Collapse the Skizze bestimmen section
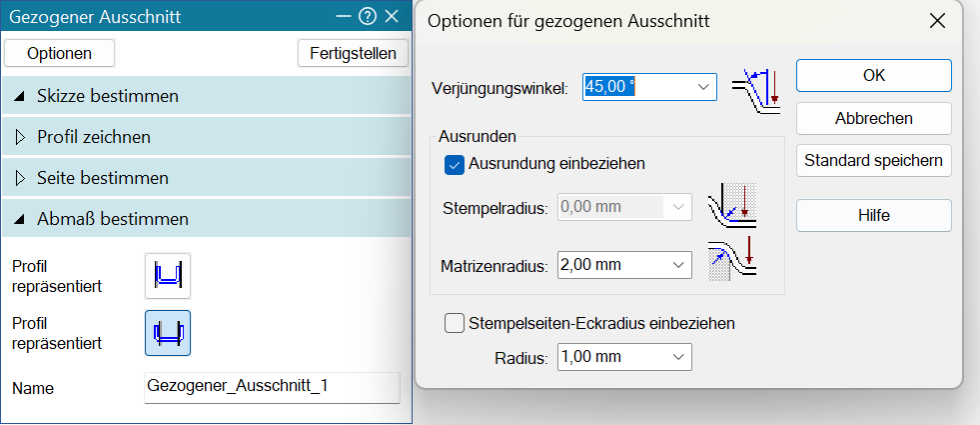 [x=20, y=97]
